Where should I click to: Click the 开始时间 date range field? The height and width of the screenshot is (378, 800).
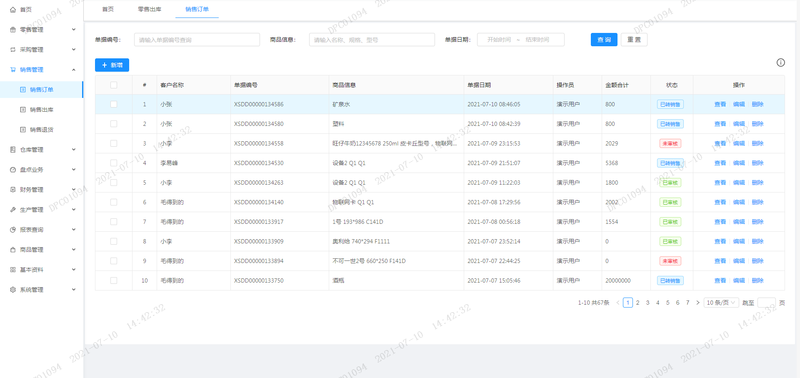(x=498, y=40)
